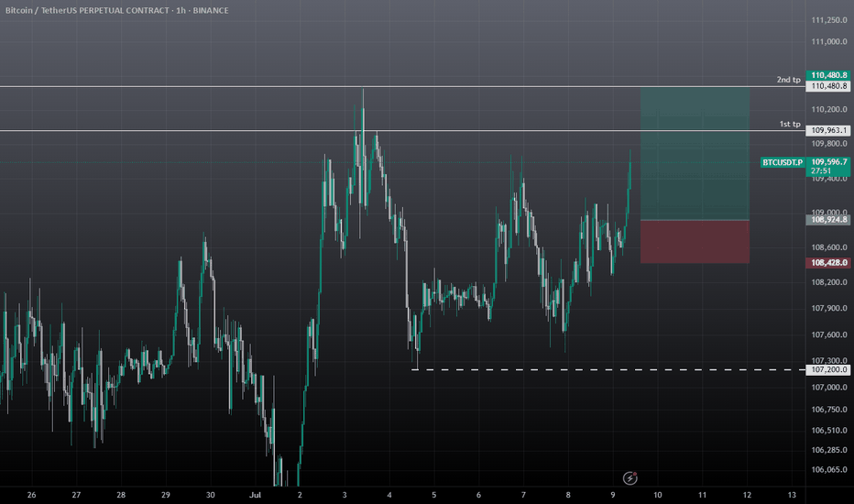This screenshot has height=504, width=854.
Task: Click the '5' date label on time axis
Action: pyautogui.click(x=434, y=495)
